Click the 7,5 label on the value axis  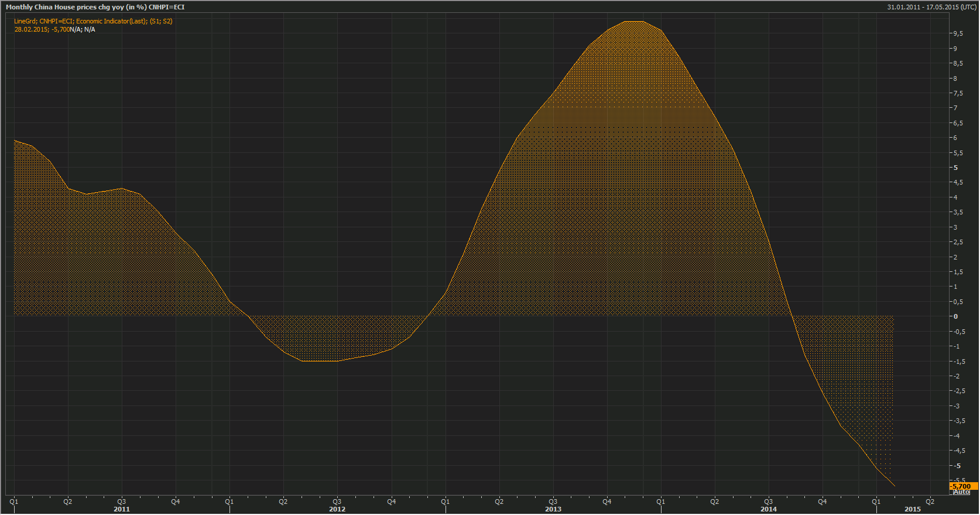[958, 93]
